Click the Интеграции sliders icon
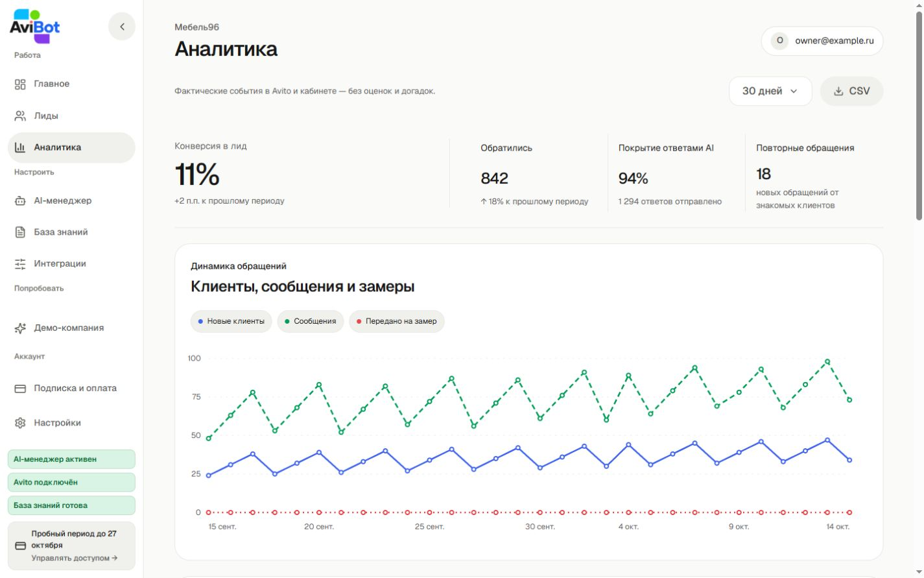The height and width of the screenshot is (578, 924). [20, 263]
